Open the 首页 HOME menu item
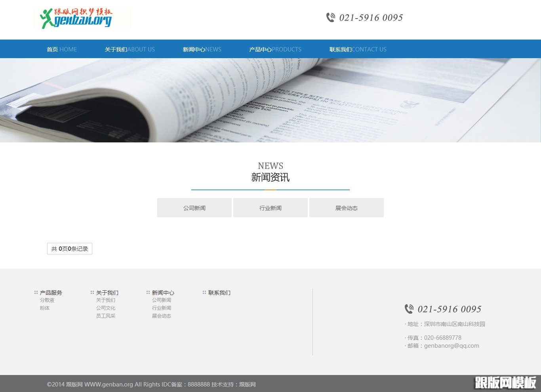Screen dimensions: 541x392 (x=62, y=49)
